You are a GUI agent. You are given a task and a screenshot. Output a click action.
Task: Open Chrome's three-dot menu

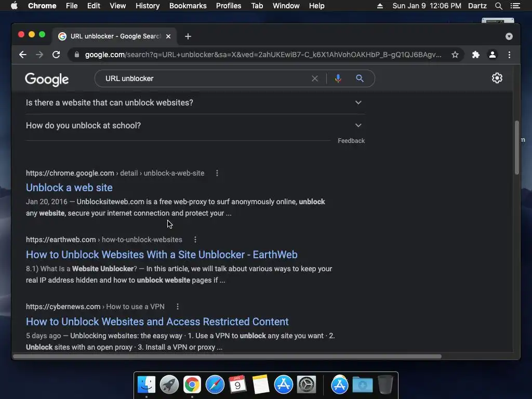click(x=509, y=55)
